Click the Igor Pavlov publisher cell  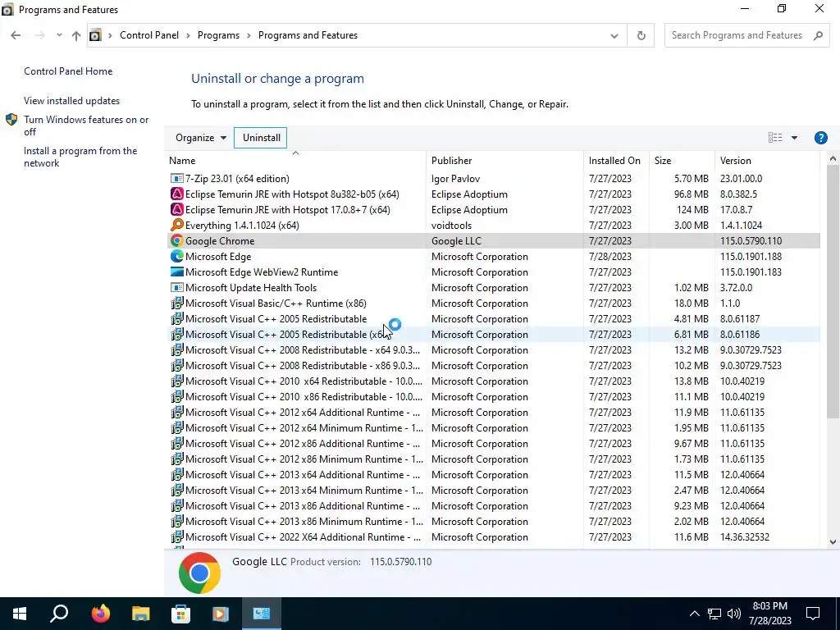pos(455,178)
